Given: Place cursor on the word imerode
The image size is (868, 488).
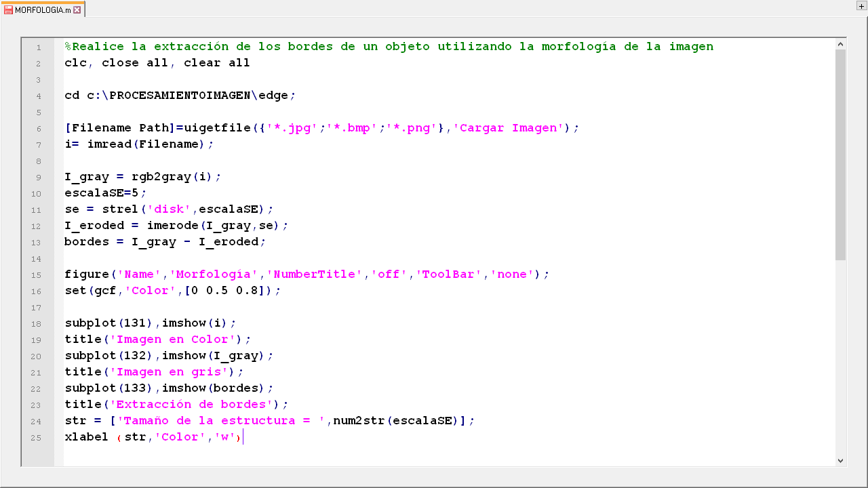Looking at the screenshot, I should click(173, 226).
